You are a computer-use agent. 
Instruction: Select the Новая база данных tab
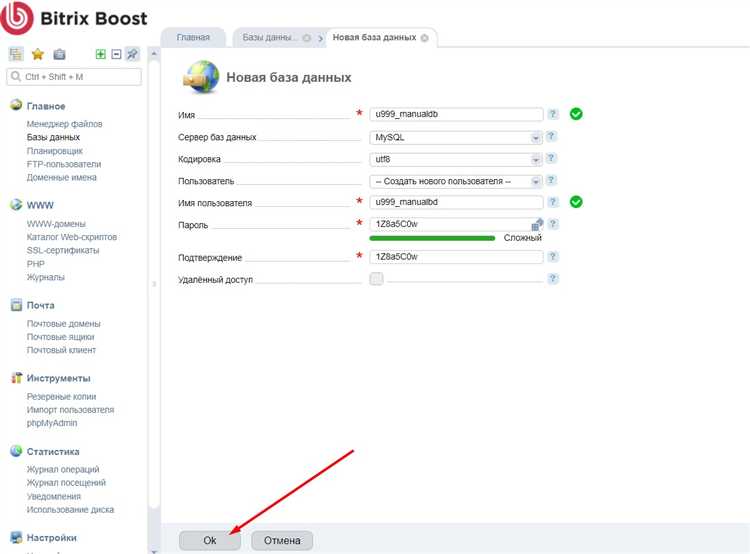[x=375, y=37]
